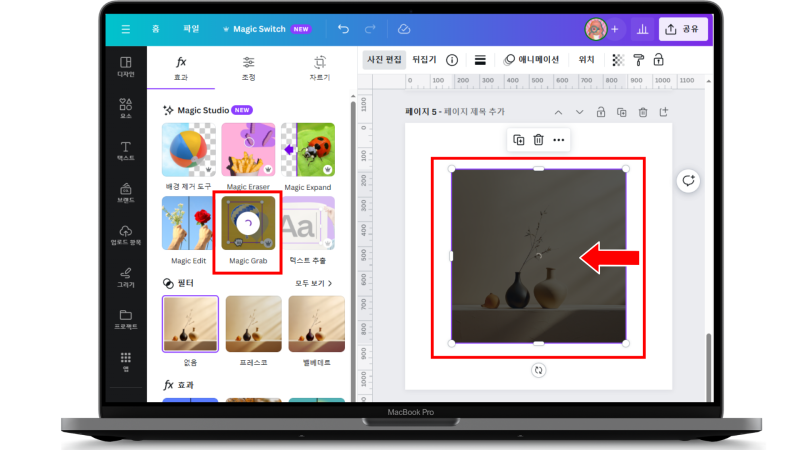Open the user profile avatar
Screen dimensions: 800x450
coord(595,29)
